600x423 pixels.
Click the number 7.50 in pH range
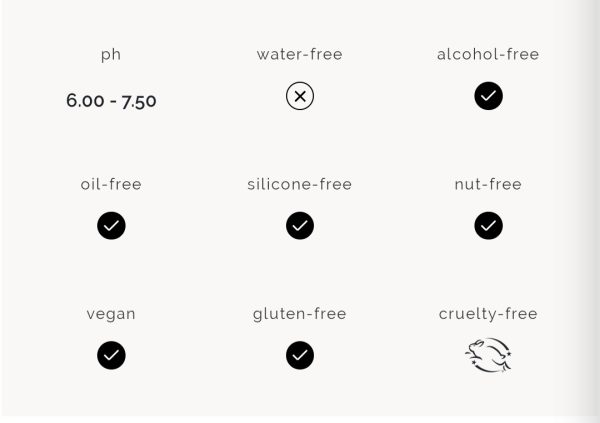pos(139,101)
